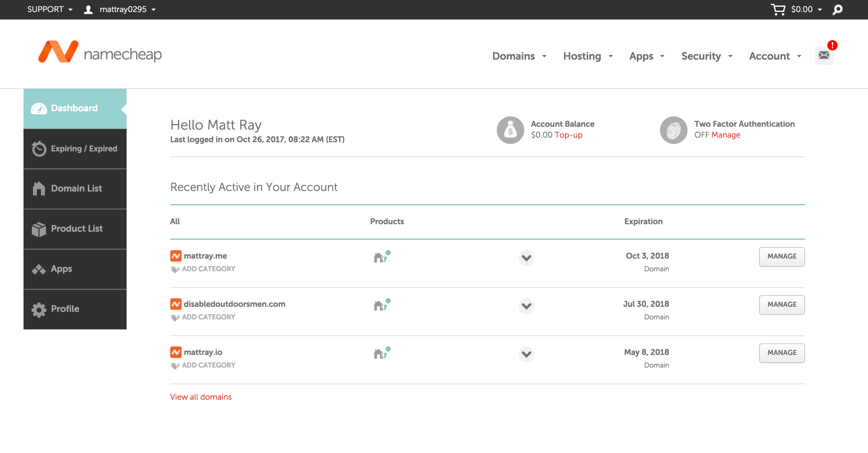Click Manage for Two Factor Authentication
The width and height of the screenshot is (868, 453).
(726, 135)
